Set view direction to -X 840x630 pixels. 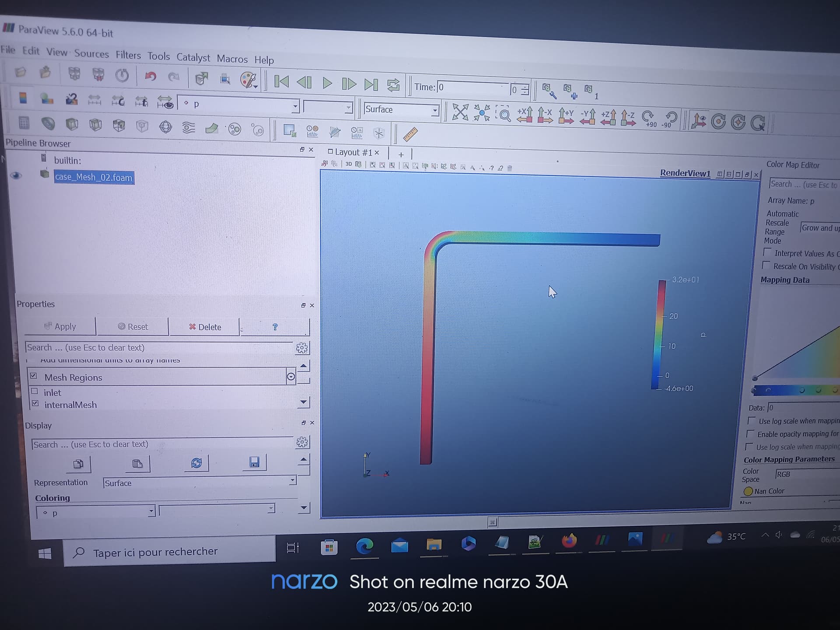545,115
